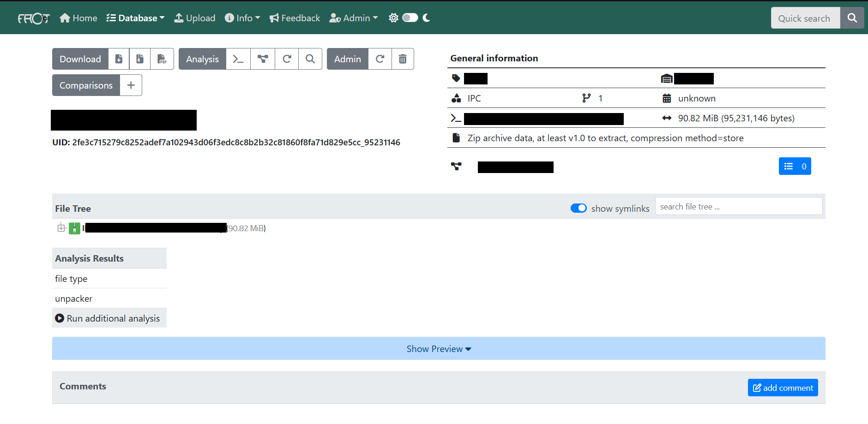The image size is (868, 424).
Task: Click the IPC device class icon
Action: coord(456,98)
